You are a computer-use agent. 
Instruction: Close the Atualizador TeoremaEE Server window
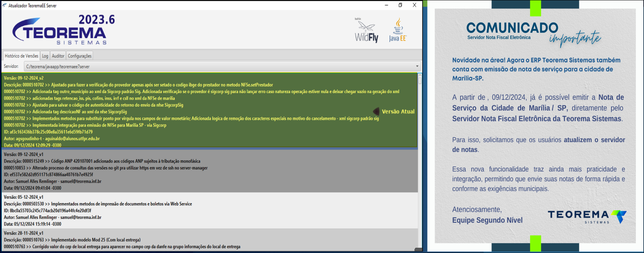coord(414,5)
